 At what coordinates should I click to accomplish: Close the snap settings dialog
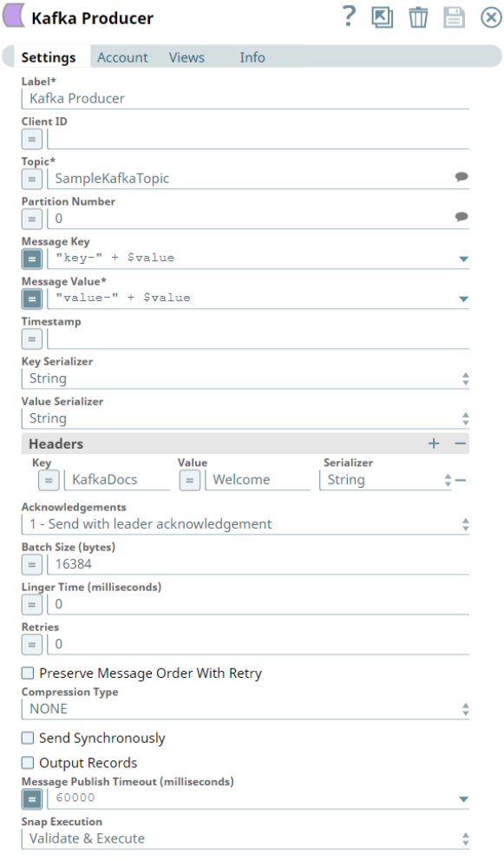point(489,17)
